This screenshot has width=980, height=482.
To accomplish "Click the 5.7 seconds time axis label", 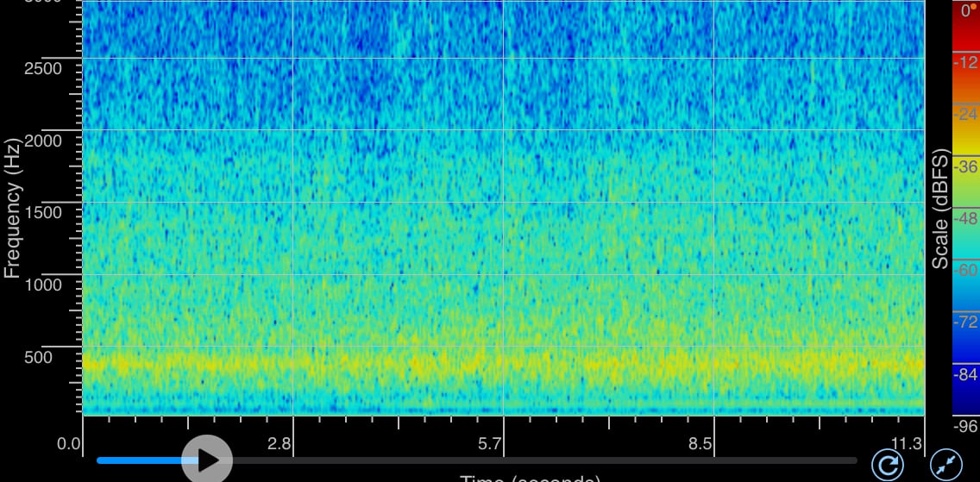I will tap(490, 444).
